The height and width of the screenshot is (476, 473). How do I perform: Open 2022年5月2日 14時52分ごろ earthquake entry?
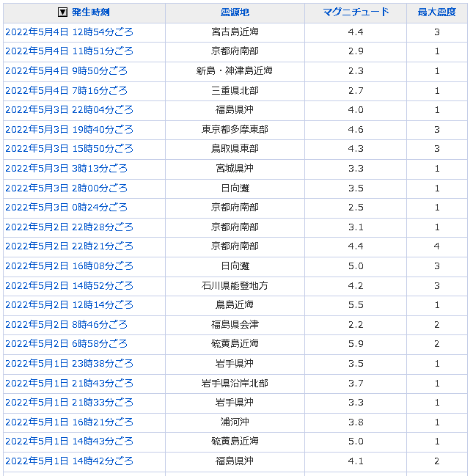69,285
